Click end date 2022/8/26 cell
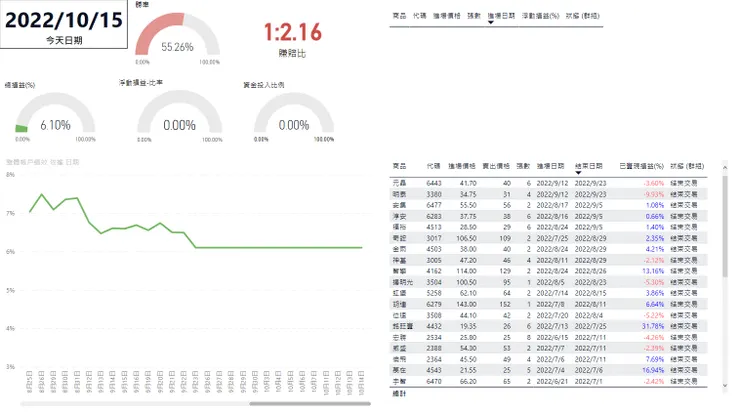740x416 pixels. [590, 271]
